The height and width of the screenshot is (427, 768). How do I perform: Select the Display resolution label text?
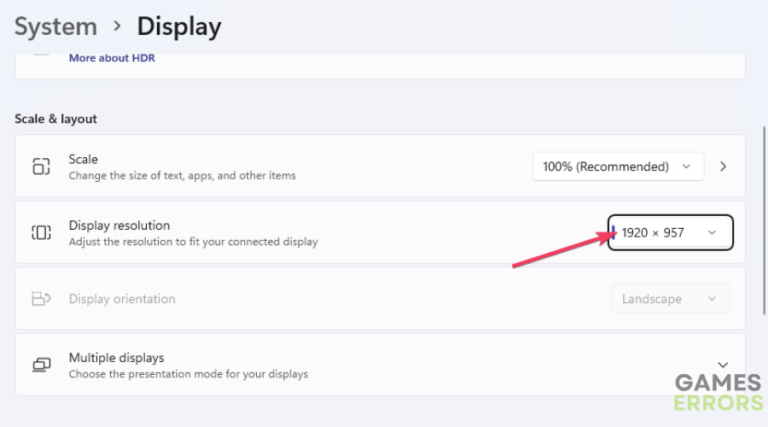click(x=119, y=225)
